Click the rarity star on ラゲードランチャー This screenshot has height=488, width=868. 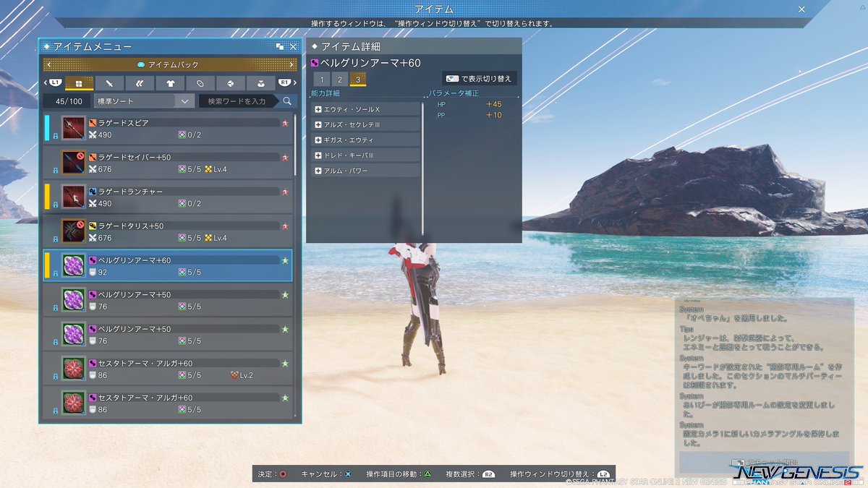(285, 192)
